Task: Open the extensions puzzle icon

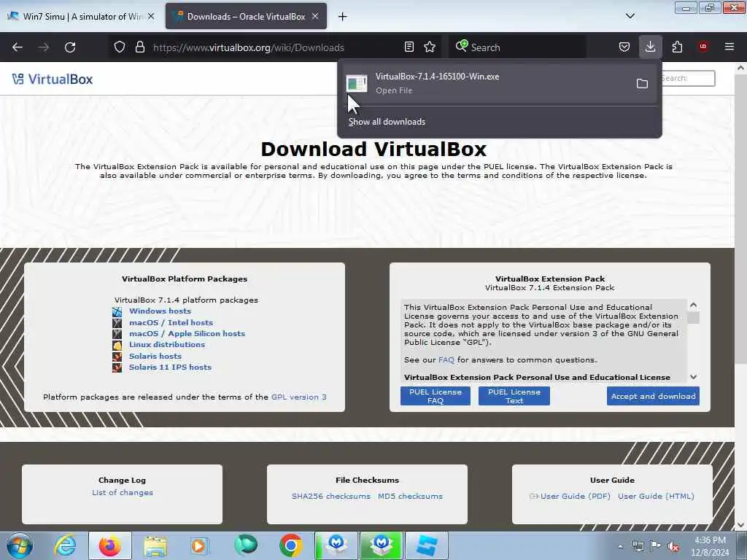Action: (x=677, y=47)
